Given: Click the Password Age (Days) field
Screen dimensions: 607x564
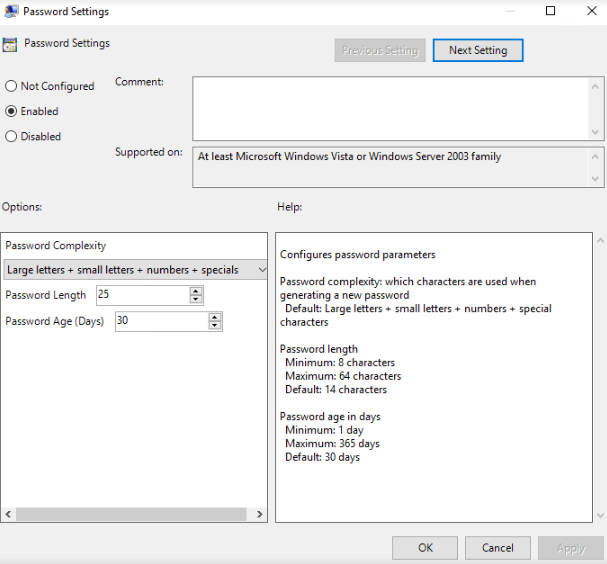Looking at the screenshot, I should click(160, 321).
